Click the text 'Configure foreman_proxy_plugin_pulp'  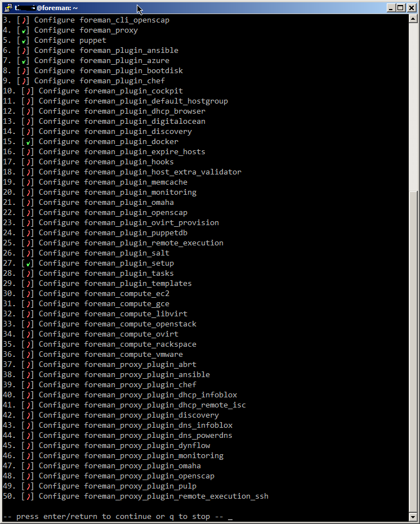click(118, 486)
